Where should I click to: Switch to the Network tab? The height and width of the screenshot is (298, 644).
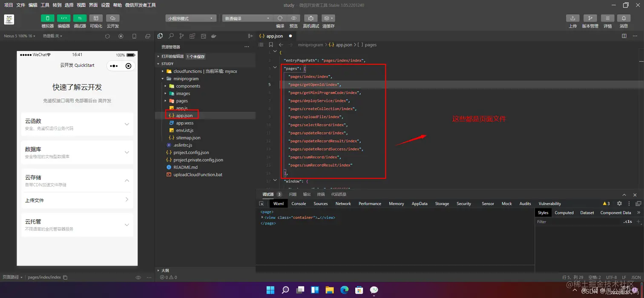(x=343, y=203)
